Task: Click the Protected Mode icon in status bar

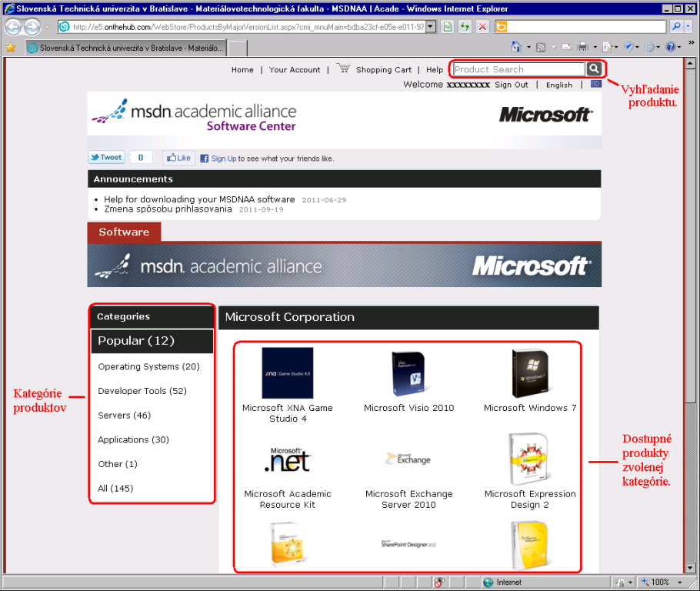Action: click(621, 582)
